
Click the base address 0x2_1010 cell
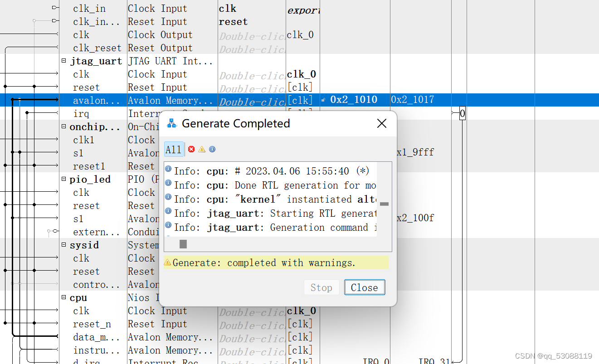point(353,100)
